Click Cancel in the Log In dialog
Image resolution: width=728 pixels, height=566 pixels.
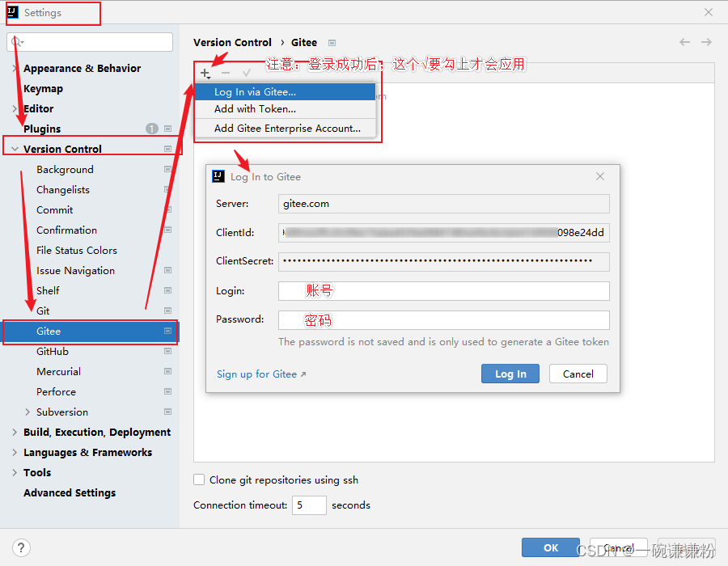[x=578, y=374]
